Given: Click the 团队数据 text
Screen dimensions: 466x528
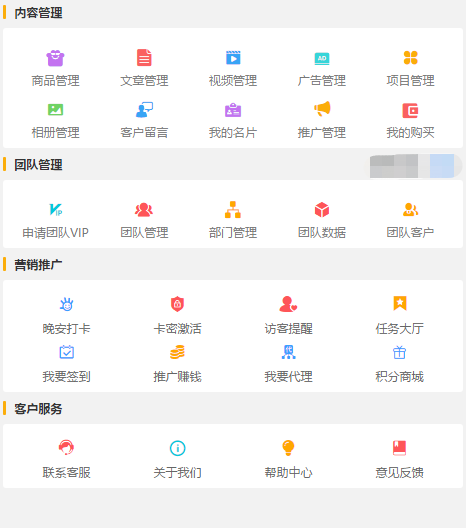Looking at the screenshot, I should pyautogui.click(x=322, y=233).
